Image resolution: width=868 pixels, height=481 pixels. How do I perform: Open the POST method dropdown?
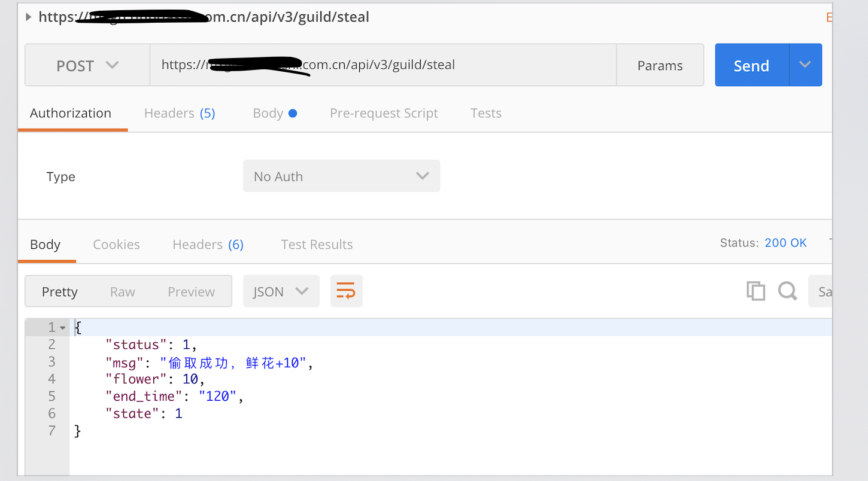click(87, 65)
